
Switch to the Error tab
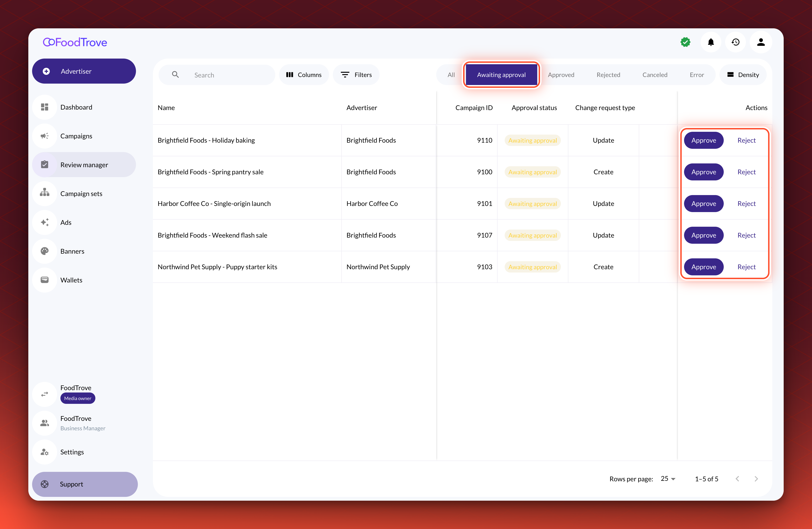pos(697,75)
